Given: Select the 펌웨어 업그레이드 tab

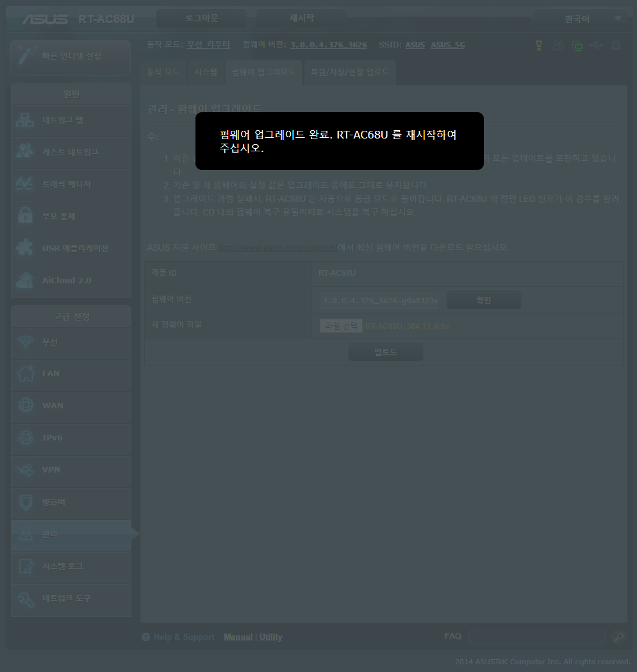Looking at the screenshot, I should coord(264,72).
